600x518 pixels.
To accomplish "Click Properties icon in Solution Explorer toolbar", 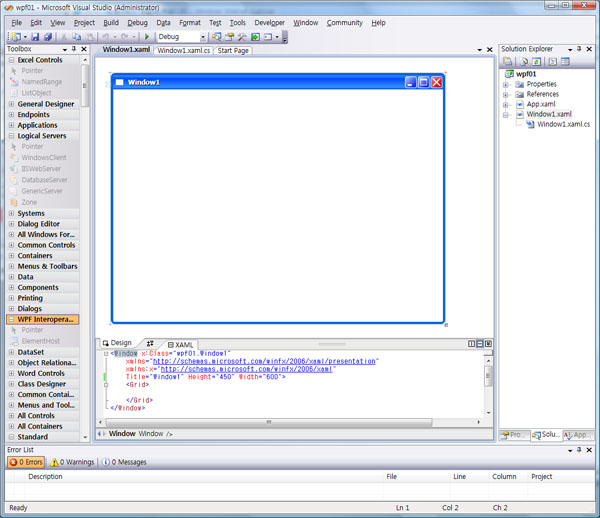I will pyautogui.click(x=507, y=61).
